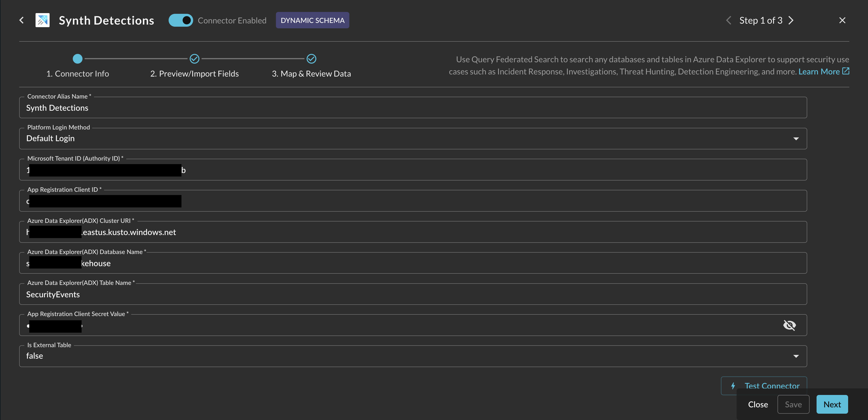Click the Connector Enabled label
This screenshot has width=868, height=420.
coord(232,21)
